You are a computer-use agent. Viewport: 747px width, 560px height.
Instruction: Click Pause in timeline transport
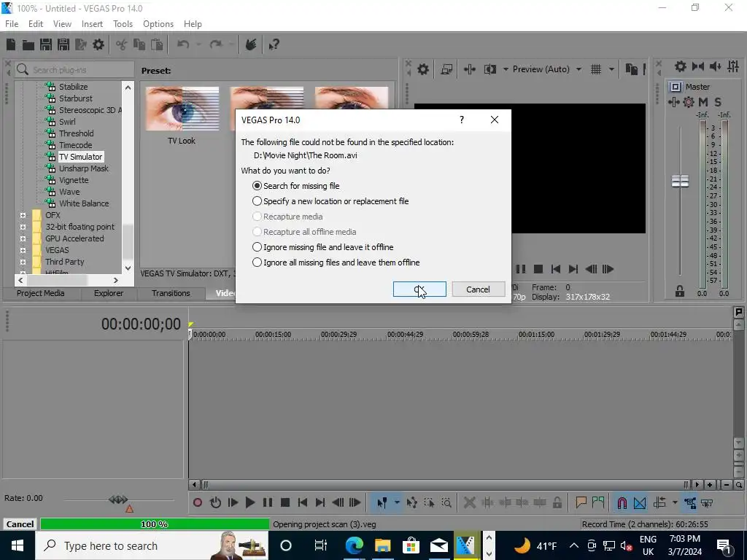[x=268, y=502]
